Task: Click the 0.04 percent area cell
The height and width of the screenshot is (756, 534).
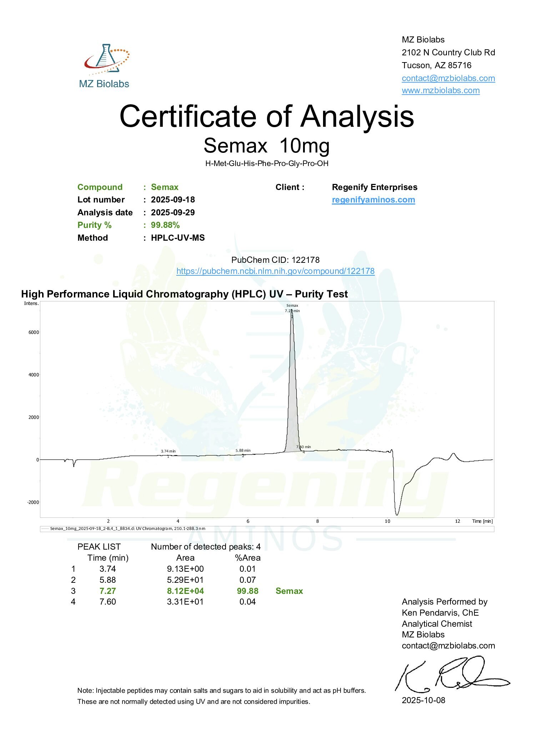Action: tap(248, 602)
